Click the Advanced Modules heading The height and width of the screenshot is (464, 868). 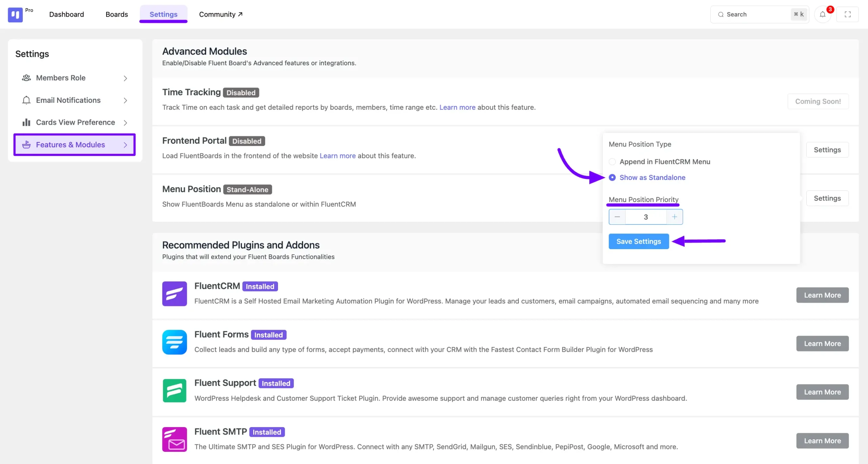click(x=204, y=51)
